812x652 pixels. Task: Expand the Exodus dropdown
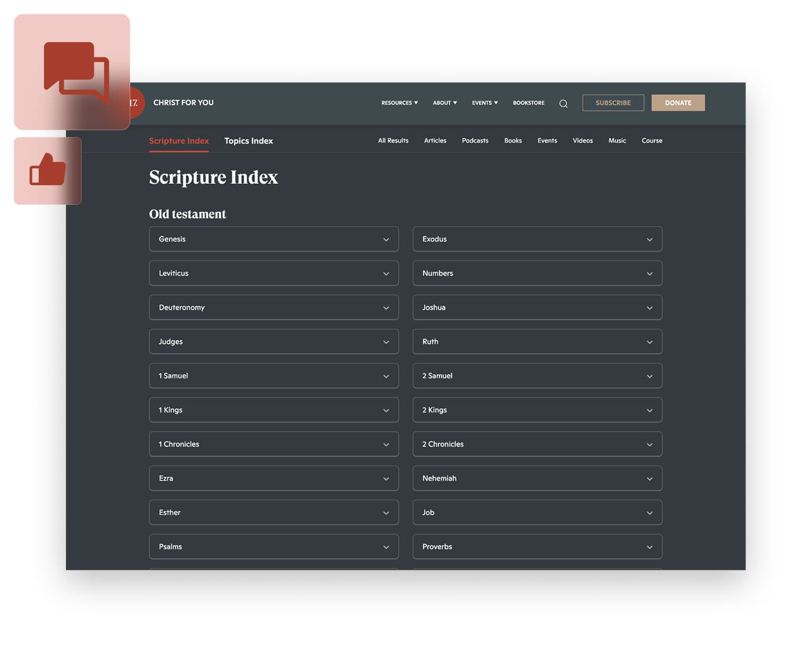(537, 239)
